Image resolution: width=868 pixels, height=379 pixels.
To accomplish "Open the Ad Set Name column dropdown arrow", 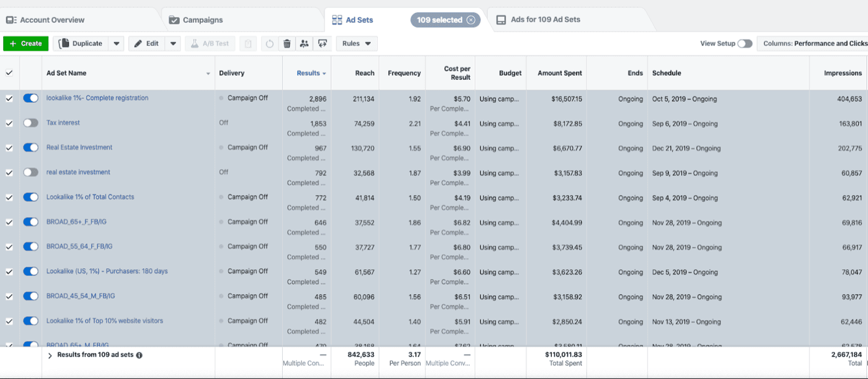I will click(208, 74).
